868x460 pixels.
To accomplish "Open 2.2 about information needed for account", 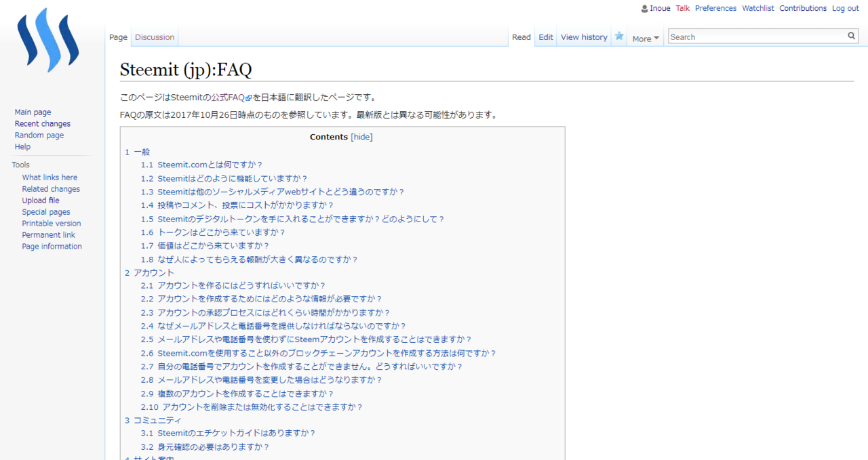I will point(262,299).
